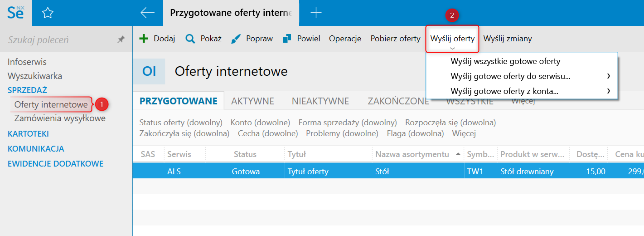
Task: Click the Se NX application logo
Action: click(x=16, y=13)
